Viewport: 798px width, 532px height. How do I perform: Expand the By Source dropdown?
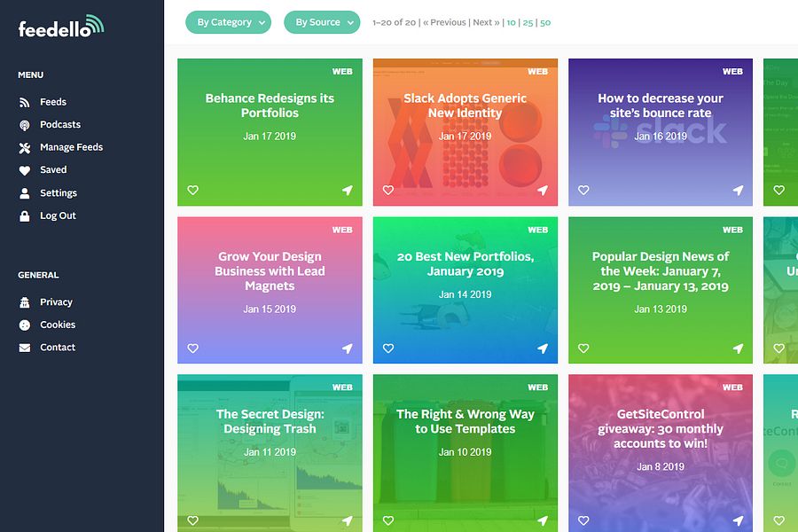[x=322, y=22]
